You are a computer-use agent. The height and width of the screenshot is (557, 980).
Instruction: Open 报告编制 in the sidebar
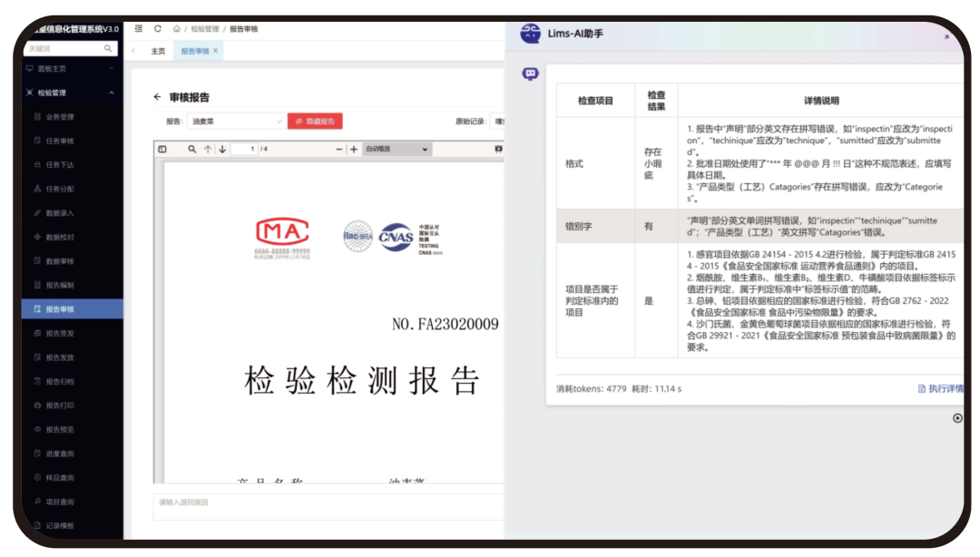[59, 285]
